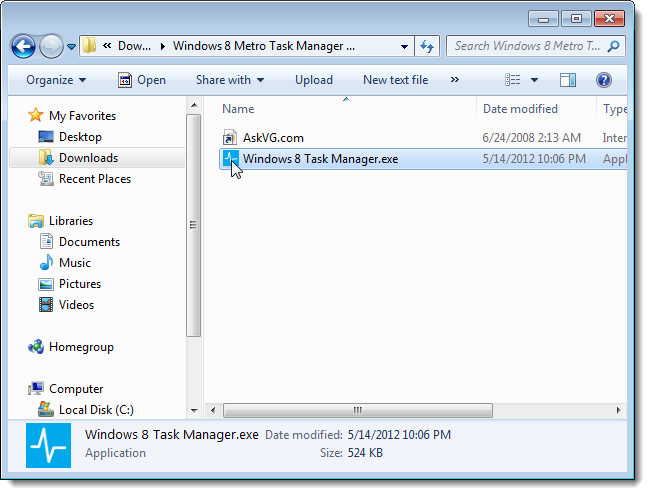
Task: Go back using the Back arrow button
Action: (23, 46)
